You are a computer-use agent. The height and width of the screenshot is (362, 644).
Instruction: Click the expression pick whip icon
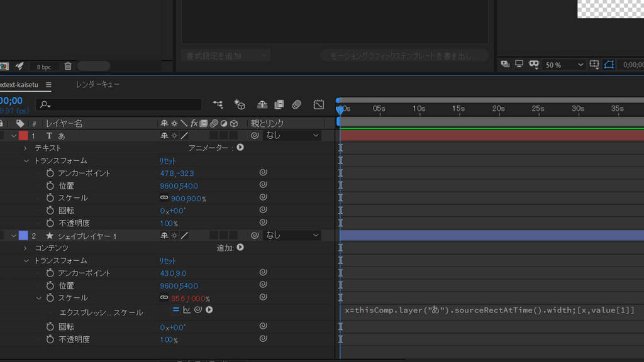pos(198,310)
